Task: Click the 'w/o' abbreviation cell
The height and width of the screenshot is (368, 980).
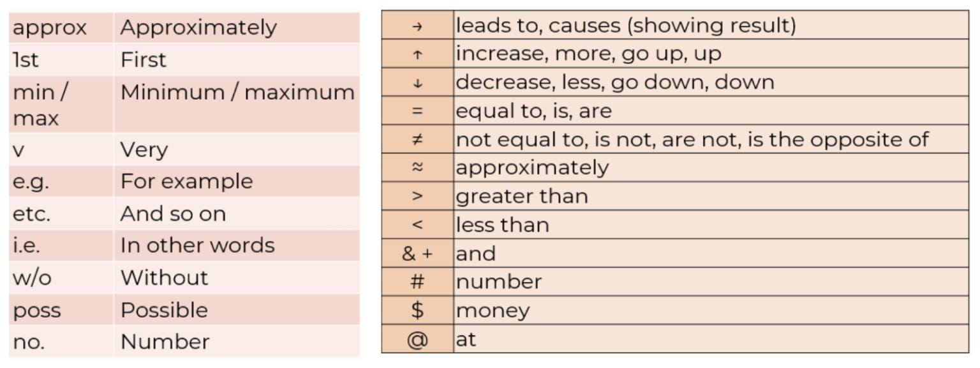Action: pos(32,278)
